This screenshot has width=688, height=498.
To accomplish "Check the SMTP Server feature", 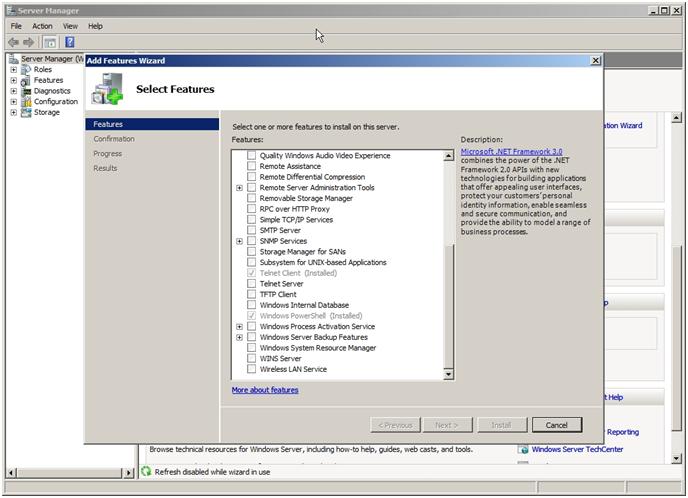I will 251,230.
